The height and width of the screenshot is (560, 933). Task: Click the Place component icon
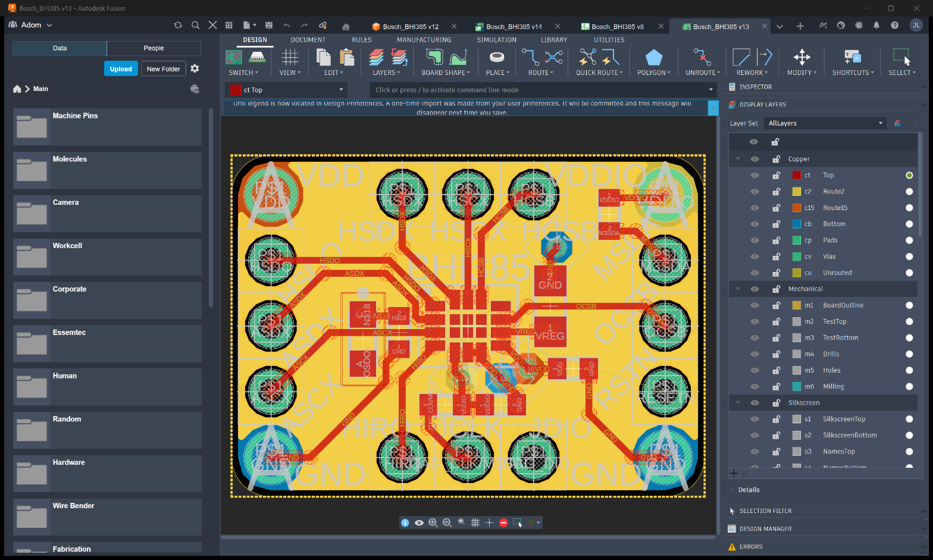point(497,58)
